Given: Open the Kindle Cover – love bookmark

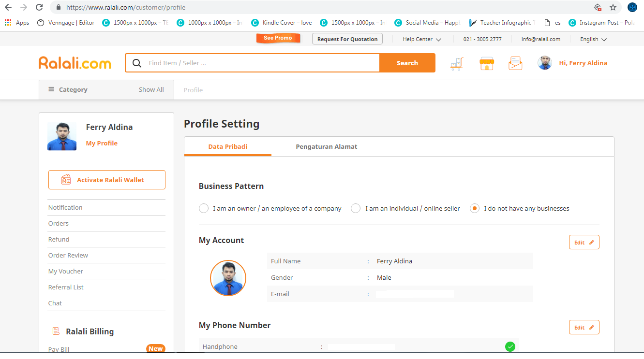Looking at the screenshot, I should [282, 23].
